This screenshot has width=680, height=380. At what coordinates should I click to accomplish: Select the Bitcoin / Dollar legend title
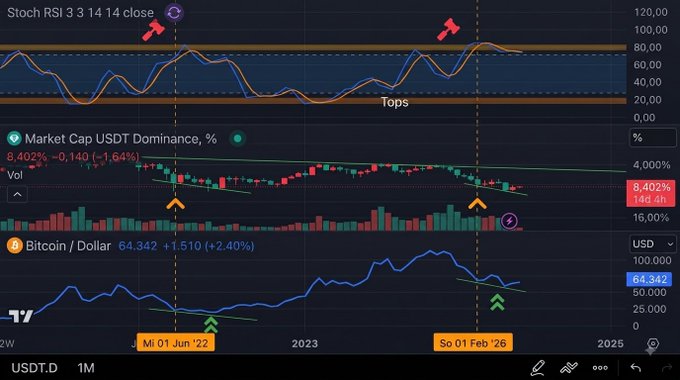pyautogui.click(x=68, y=246)
